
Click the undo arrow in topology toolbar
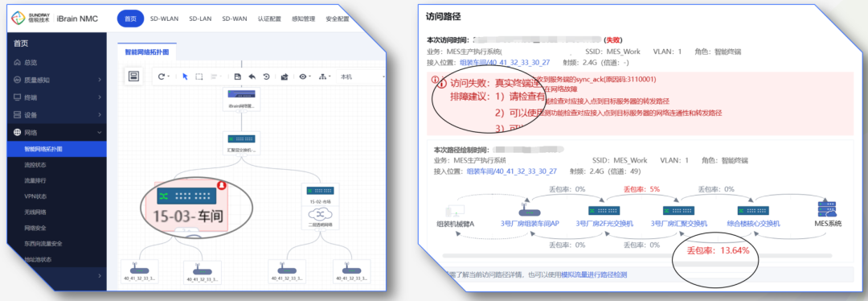(x=252, y=77)
